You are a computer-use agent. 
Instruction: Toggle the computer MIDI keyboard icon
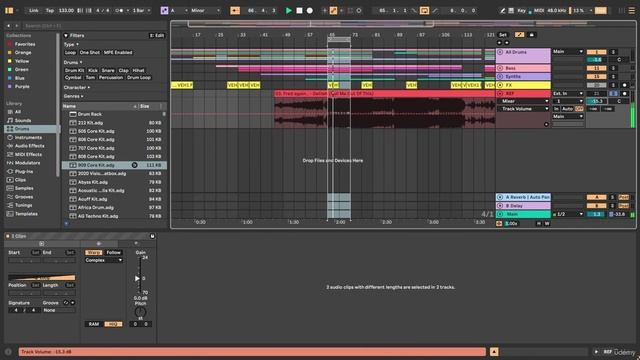pyautogui.click(x=511, y=11)
